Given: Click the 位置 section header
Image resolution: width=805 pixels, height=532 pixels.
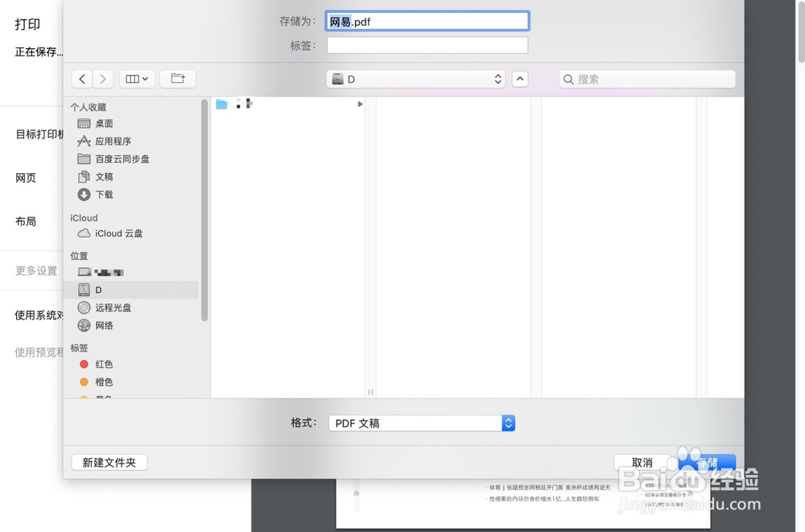Looking at the screenshot, I should tap(79, 256).
